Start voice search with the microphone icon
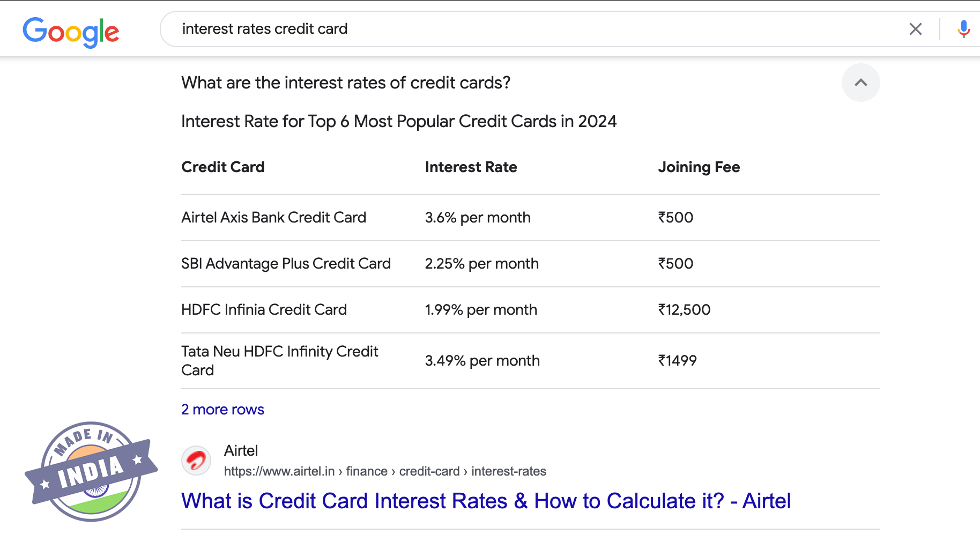Screen dimensions: 980x534 [x=963, y=29]
